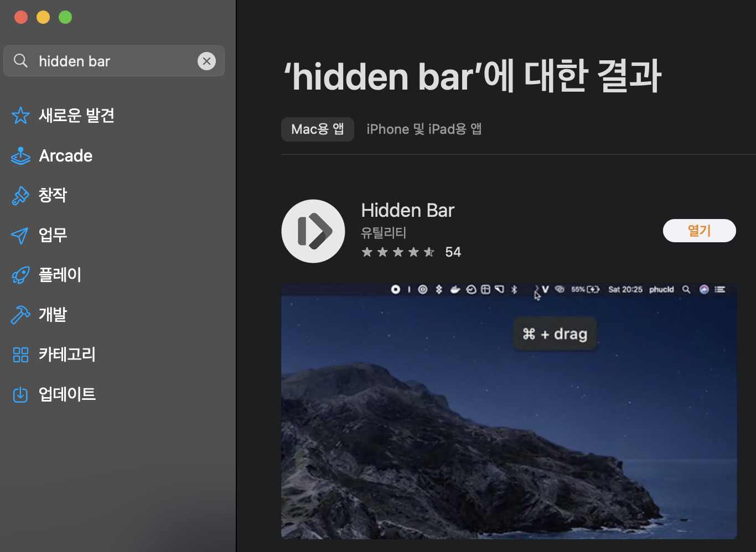Click the Hidden Bar star rating
Viewport: 756px width, 552px height.
point(398,252)
